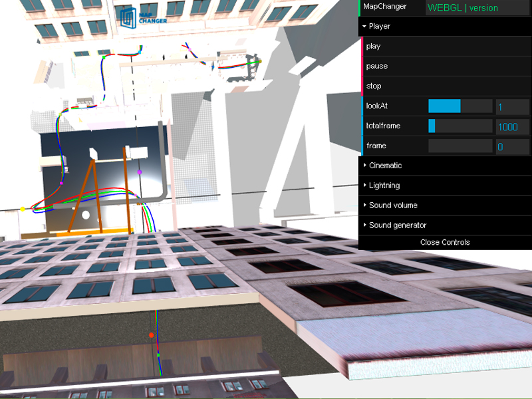Expand the Lightning folder
Image resolution: width=532 pixels, height=399 pixels.
445,186
